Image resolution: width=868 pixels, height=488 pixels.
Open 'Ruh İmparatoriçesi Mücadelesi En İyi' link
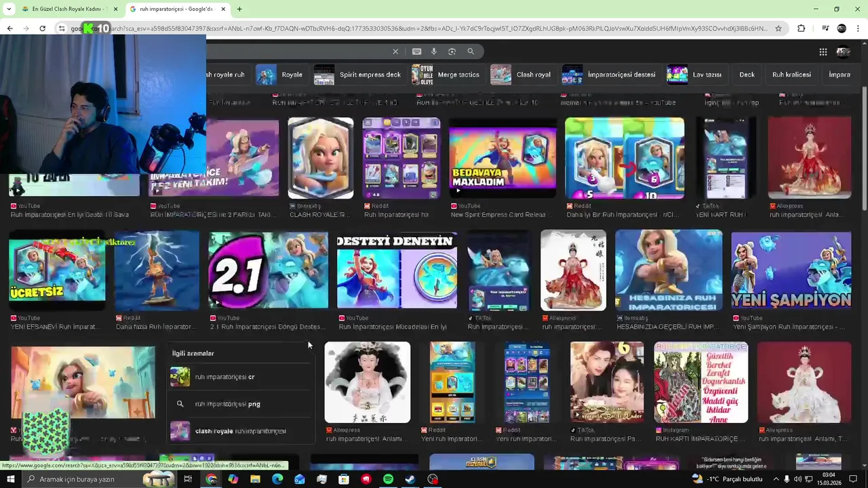[393, 327]
